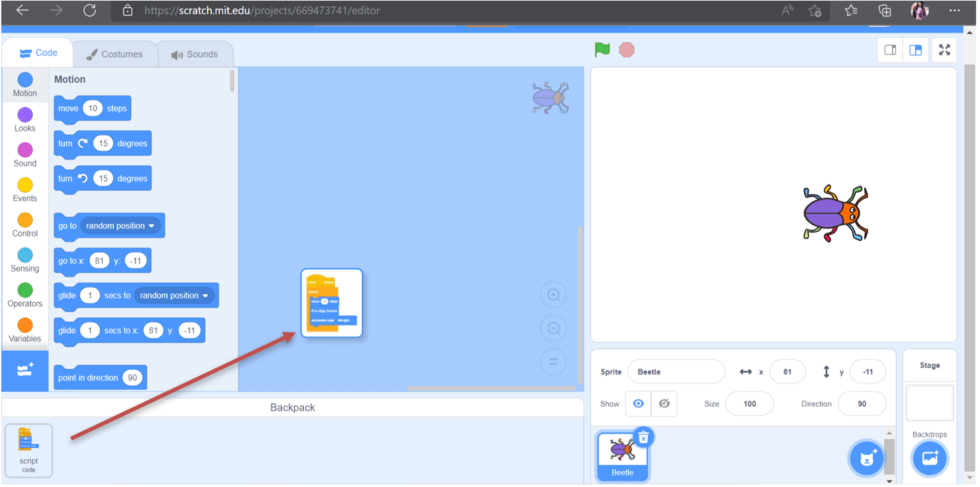Click 'go to x: 81 y: -11' block
Screen dimensions: 980x487
pos(102,261)
